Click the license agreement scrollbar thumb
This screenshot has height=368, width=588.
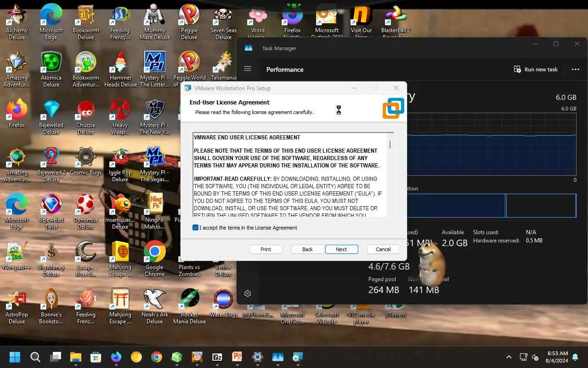[390, 144]
